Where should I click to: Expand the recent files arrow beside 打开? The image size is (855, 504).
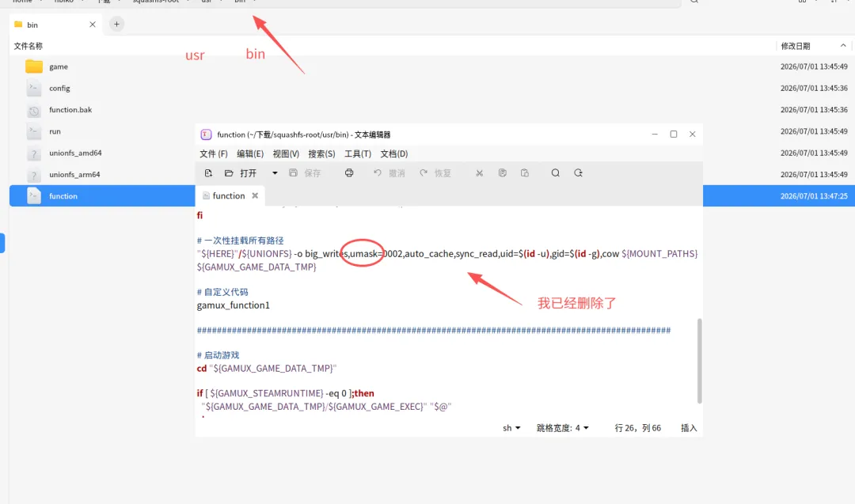275,173
